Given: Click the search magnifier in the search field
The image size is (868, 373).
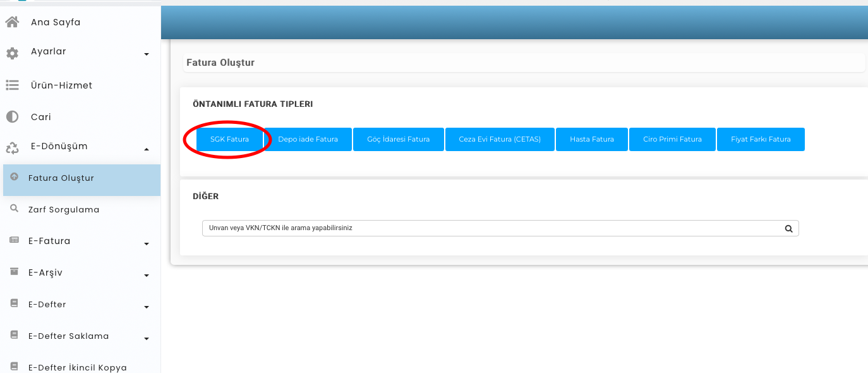Looking at the screenshot, I should [788, 229].
